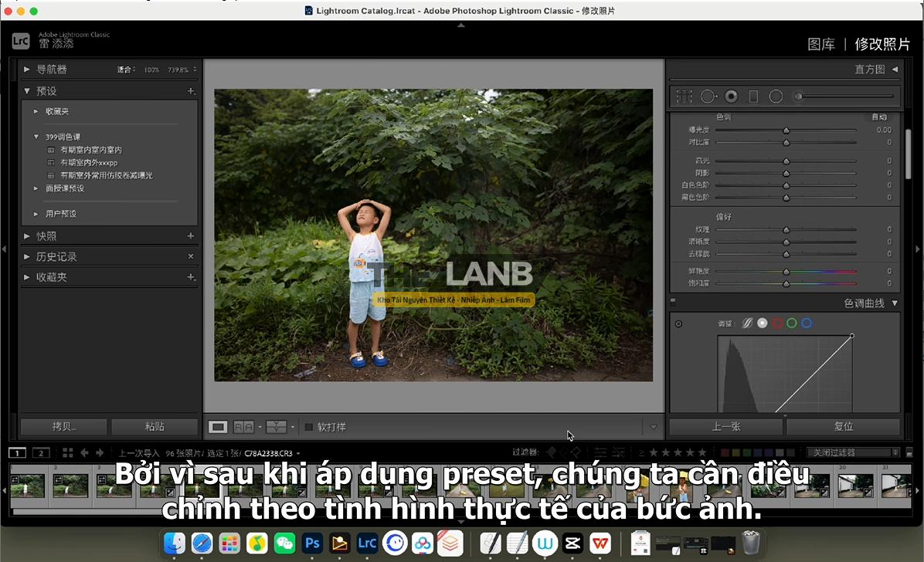Screen dimensions: 924x562
Task: Click the 拷贝 copy settings button
Action: pos(63,426)
